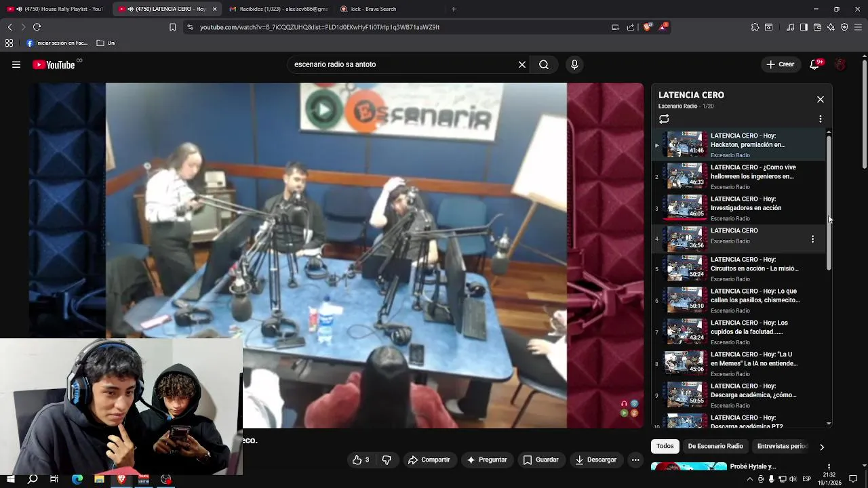Open more options for video 4 LATENCIA CERO
This screenshot has height=488, width=868.
[x=812, y=239]
